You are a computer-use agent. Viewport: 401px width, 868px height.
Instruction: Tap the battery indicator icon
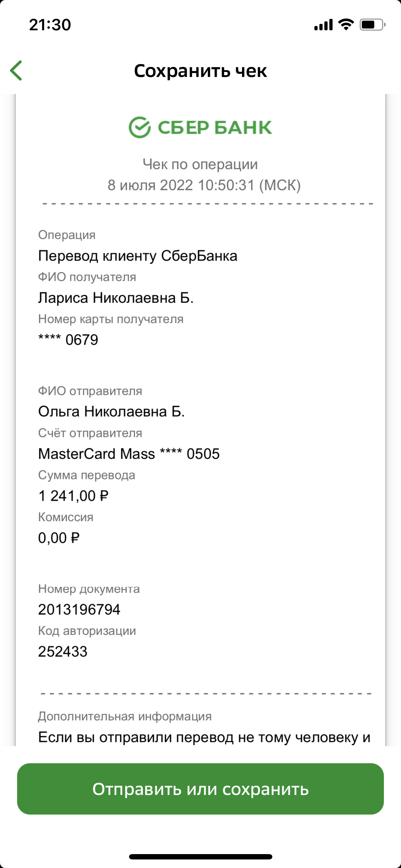pyautogui.click(x=372, y=25)
